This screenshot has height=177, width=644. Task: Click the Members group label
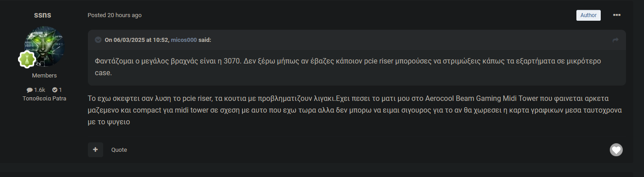tap(44, 76)
